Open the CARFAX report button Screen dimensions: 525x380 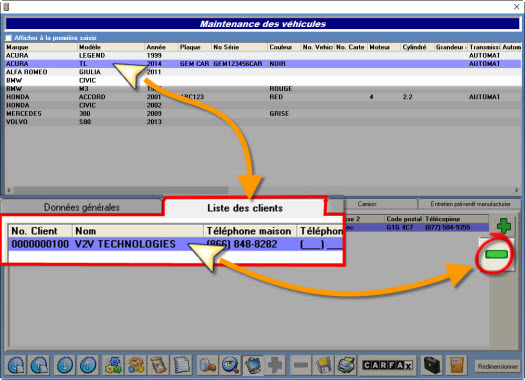pos(387,365)
